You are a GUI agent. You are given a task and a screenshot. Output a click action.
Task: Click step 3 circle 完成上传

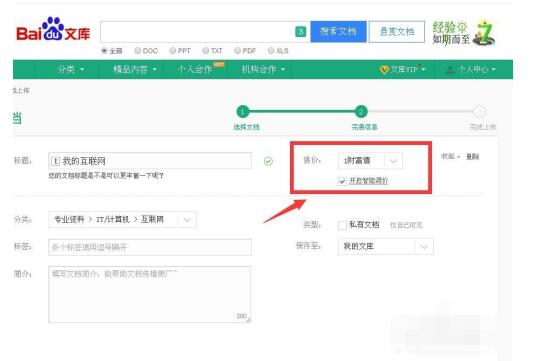[479, 112]
